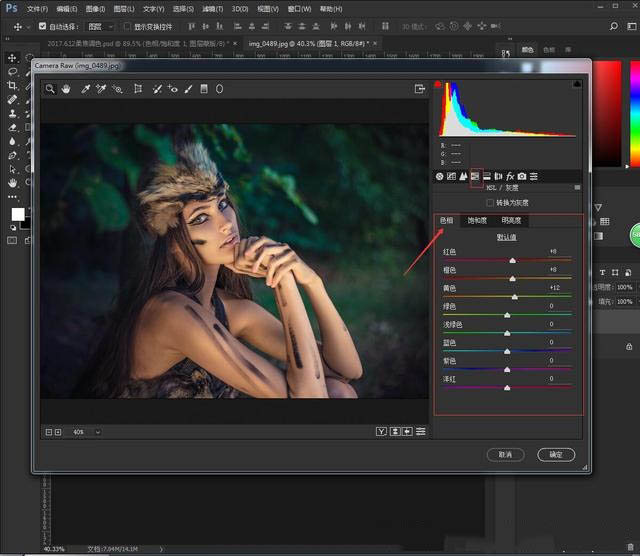Open the HSL panel flyout menu

(x=576, y=187)
